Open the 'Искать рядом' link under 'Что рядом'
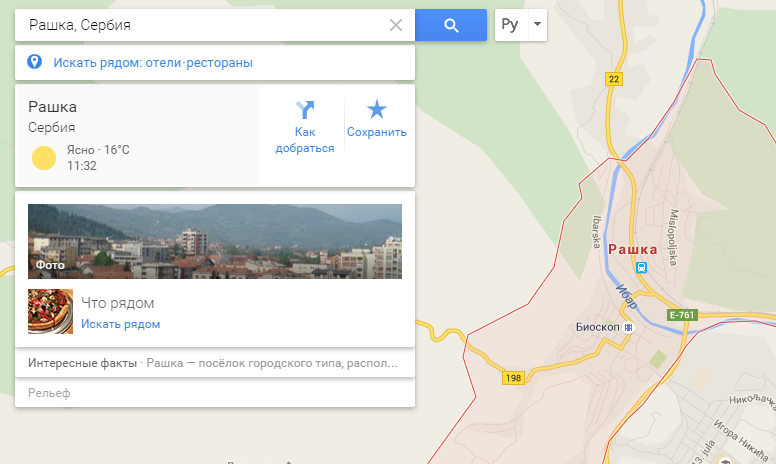 pyautogui.click(x=120, y=324)
